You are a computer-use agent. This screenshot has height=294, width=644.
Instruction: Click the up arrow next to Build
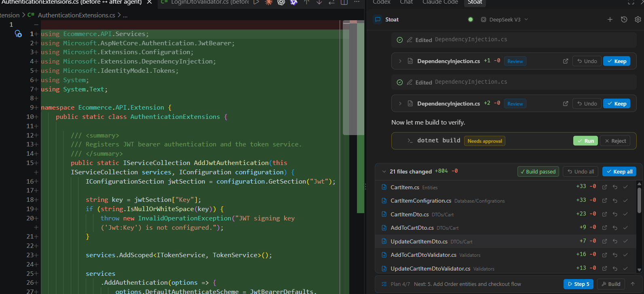tap(633, 284)
